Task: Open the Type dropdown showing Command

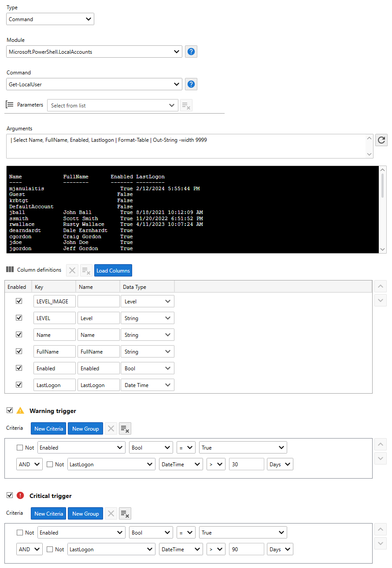Action: 50,19
